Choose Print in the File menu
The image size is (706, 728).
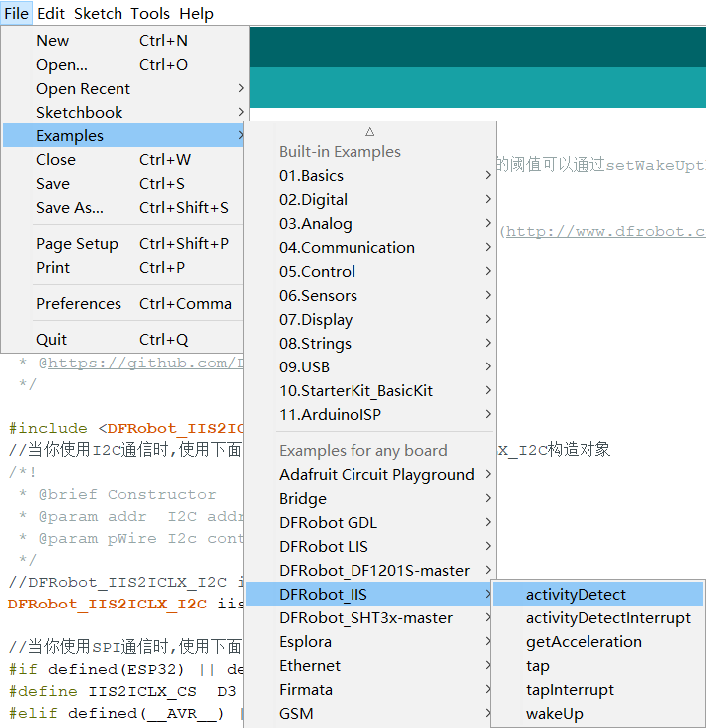pyautogui.click(x=123, y=268)
